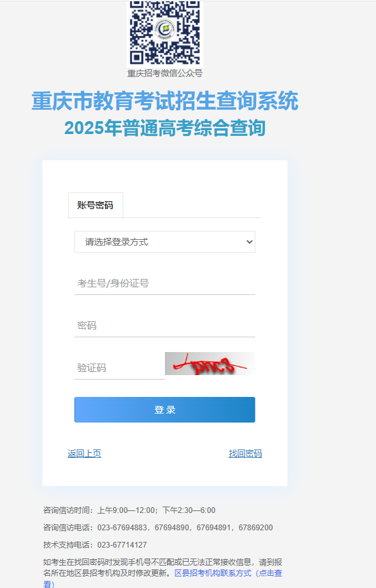Focus the 验证码 input field

119,368
